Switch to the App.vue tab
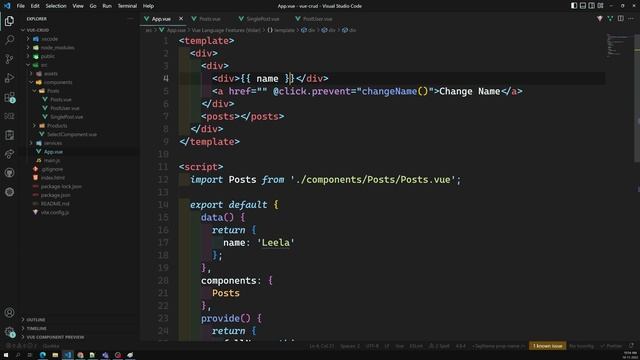The image size is (640, 360). click(161, 19)
